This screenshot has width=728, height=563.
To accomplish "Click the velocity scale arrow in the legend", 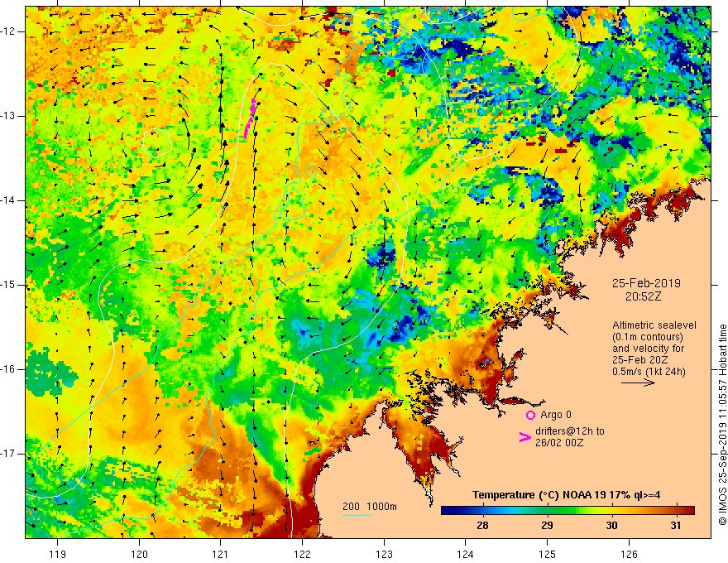I will [x=638, y=383].
